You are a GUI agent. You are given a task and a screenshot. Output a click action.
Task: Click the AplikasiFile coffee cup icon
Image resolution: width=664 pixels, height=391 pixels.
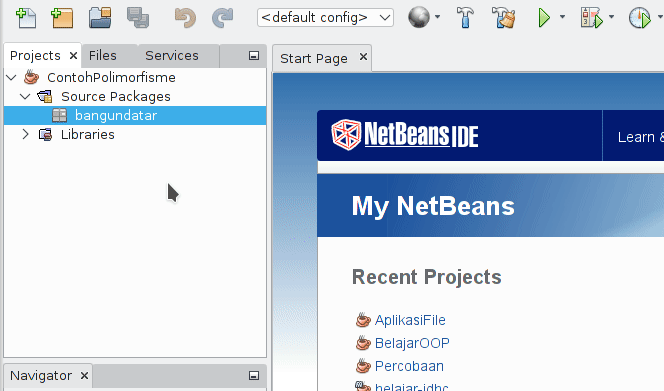pyautogui.click(x=363, y=320)
